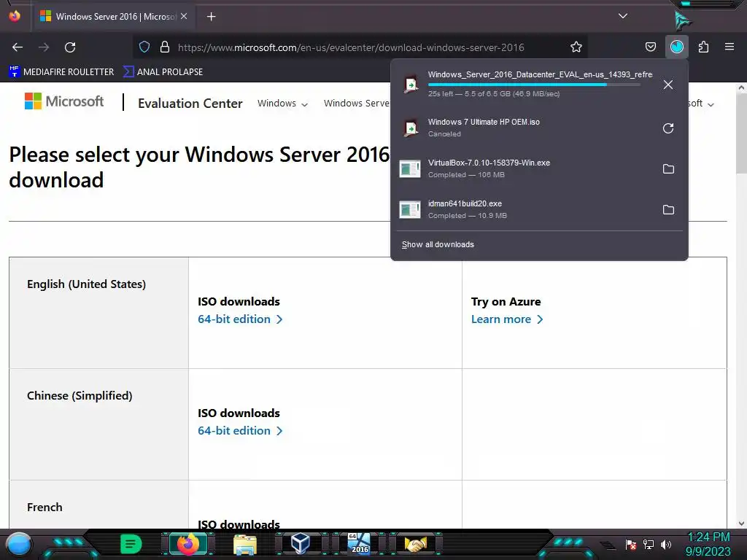
Task: Open Chinese Simplified 64-bit edition link
Action: point(240,430)
